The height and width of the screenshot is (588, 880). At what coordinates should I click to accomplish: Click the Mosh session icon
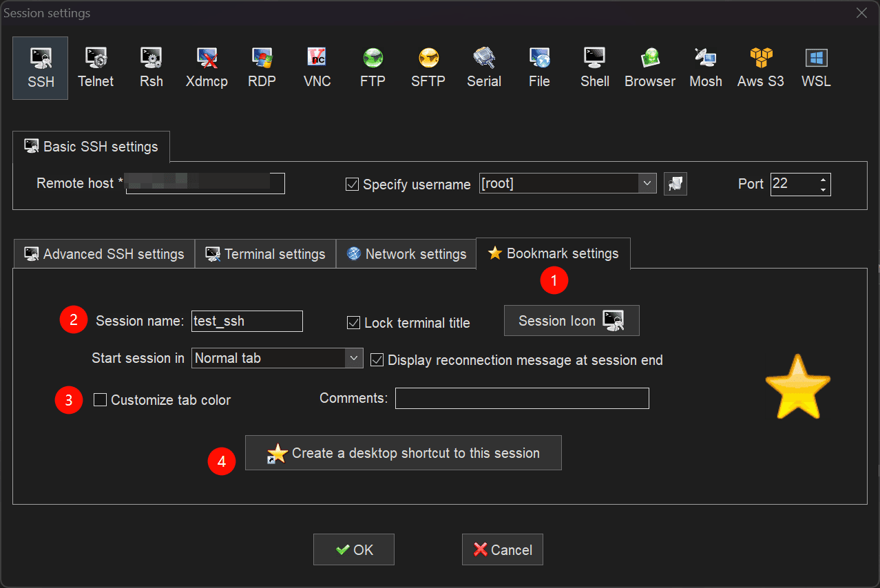tap(705, 67)
